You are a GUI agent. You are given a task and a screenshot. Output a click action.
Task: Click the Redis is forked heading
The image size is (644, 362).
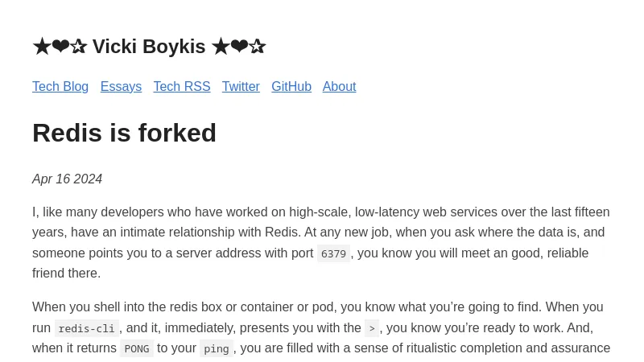[124, 133]
